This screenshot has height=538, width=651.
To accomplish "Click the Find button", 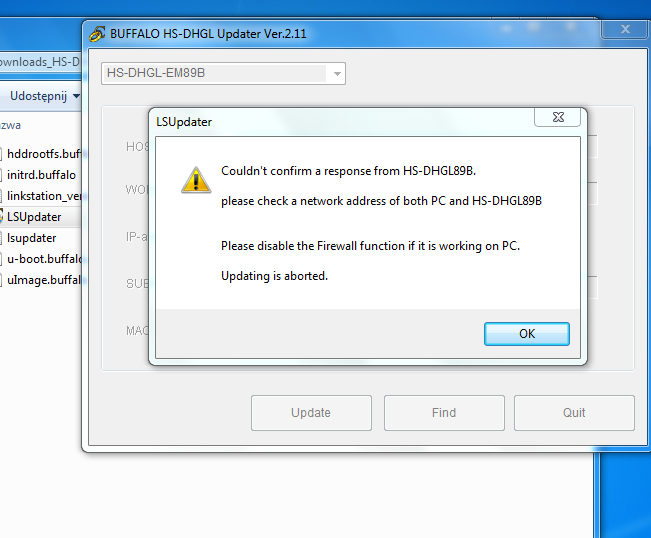I will [444, 413].
